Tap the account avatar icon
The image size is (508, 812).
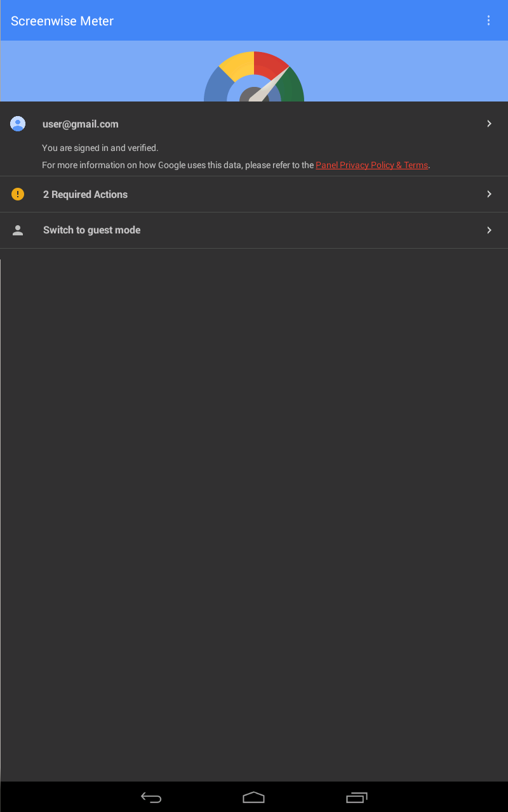pyautogui.click(x=18, y=124)
